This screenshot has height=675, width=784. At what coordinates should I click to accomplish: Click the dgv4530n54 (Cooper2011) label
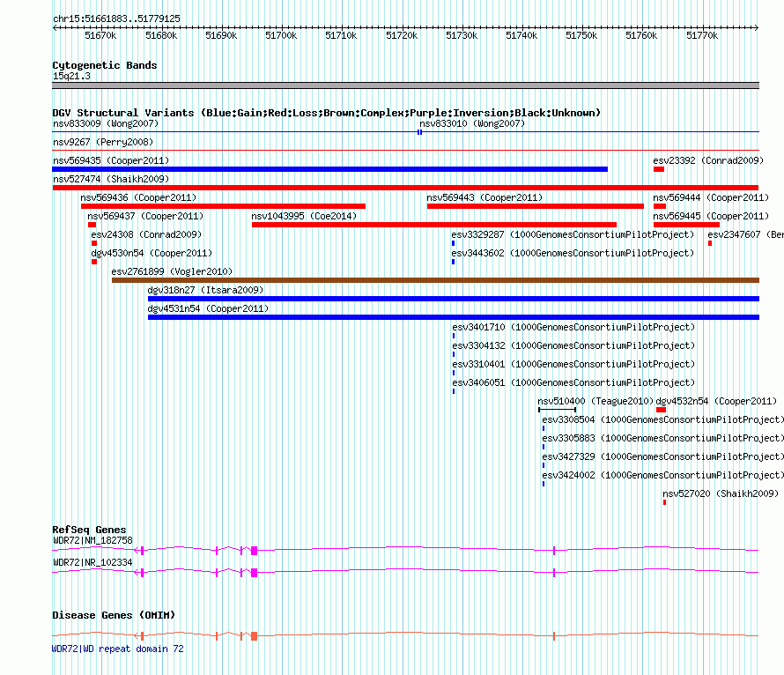pos(152,253)
